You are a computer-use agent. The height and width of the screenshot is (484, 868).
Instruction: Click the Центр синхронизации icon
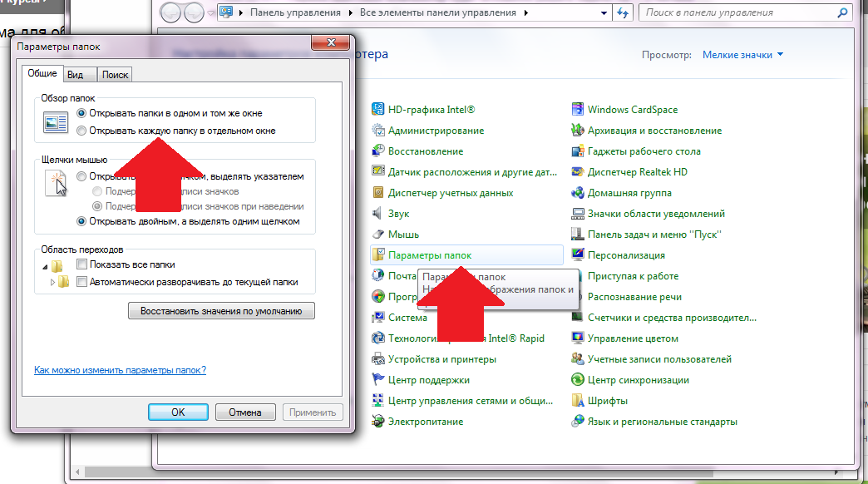click(x=577, y=379)
